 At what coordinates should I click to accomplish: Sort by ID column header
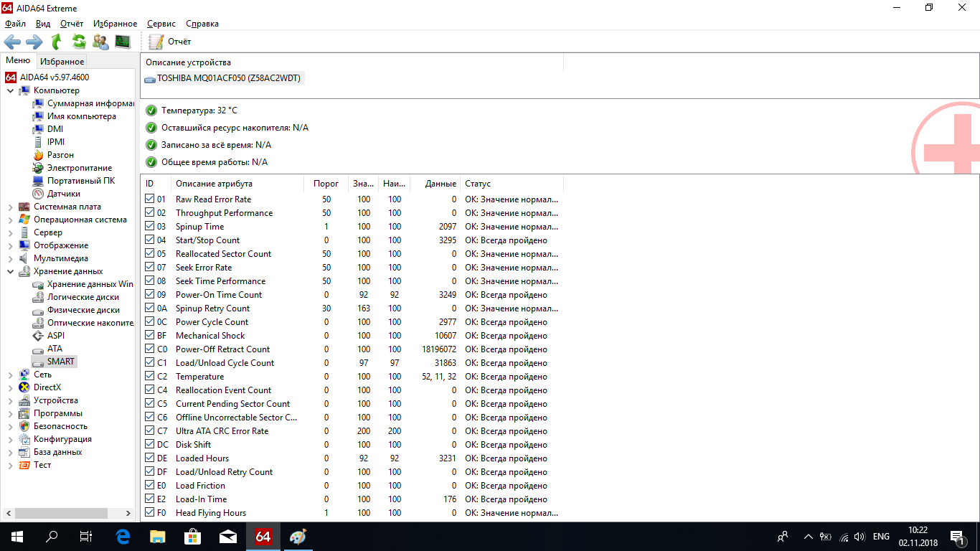(157, 184)
